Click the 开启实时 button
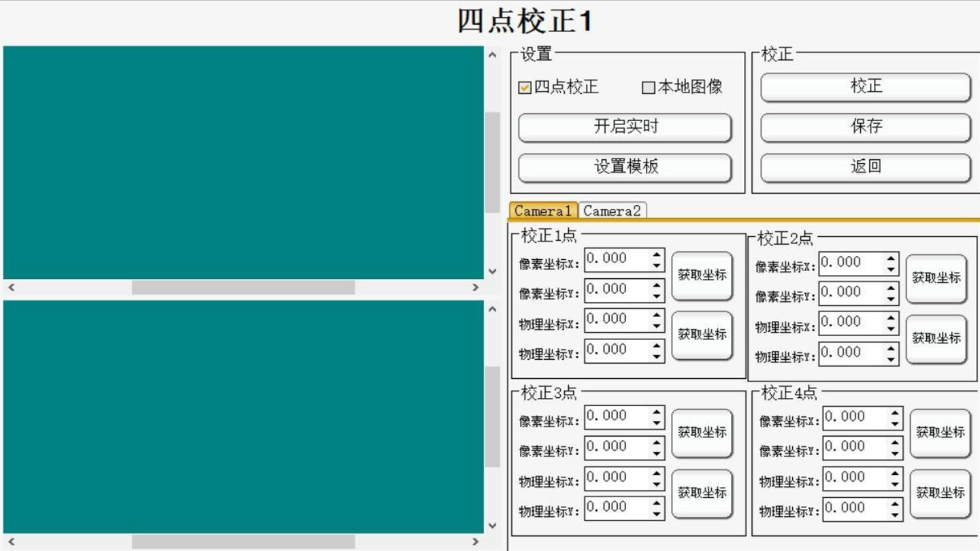This screenshot has height=551, width=980. (623, 127)
